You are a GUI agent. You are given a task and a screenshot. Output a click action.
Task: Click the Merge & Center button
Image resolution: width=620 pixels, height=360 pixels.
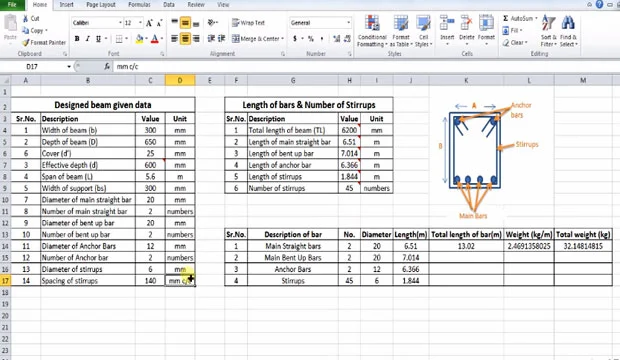(x=258, y=39)
